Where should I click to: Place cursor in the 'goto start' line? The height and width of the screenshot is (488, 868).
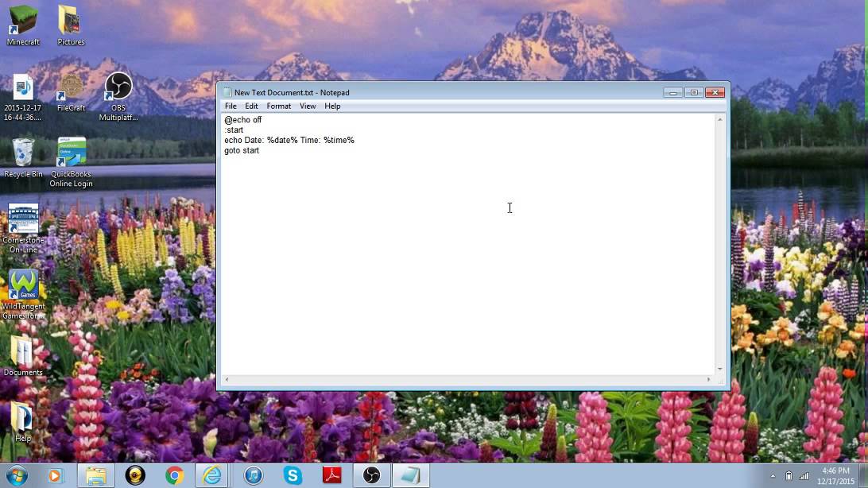click(x=242, y=150)
